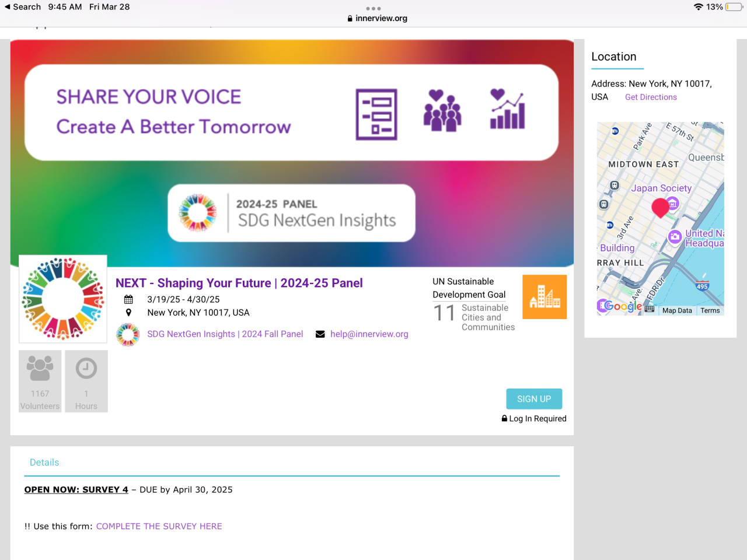747x560 pixels.
Task: Click the UN Sustainable Development Goal label
Action: point(469,288)
